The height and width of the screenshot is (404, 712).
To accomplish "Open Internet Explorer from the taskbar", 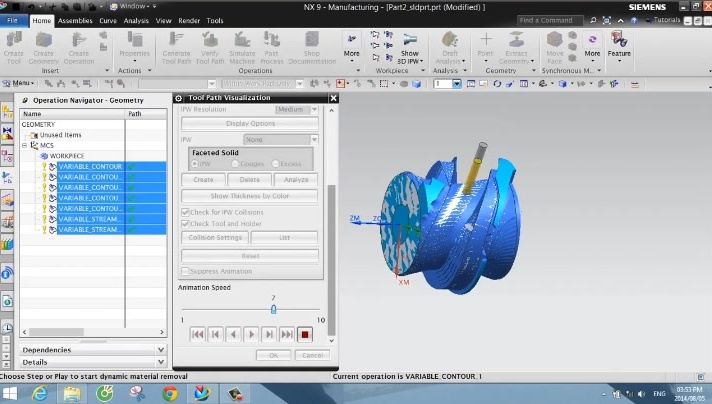I will tap(40, 393).
